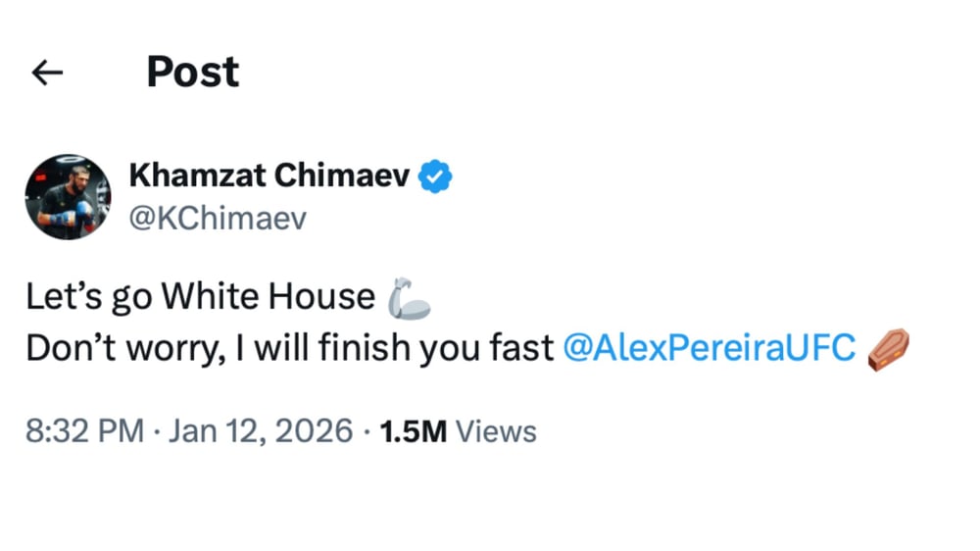Viewport: 980px width, 551px height.
Task: Click the "White House" words
Action: tap(269, 298)
